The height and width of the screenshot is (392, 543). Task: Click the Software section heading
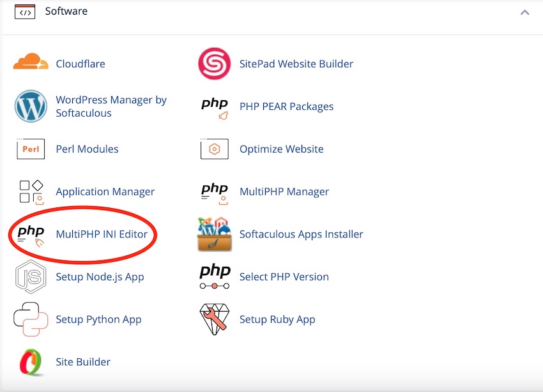coord(66,11)
